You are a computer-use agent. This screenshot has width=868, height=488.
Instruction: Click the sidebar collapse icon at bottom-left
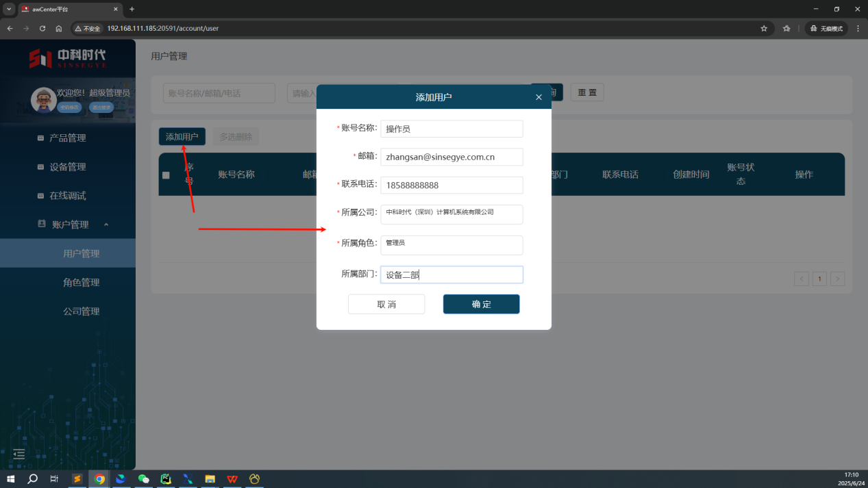point(19,454)
